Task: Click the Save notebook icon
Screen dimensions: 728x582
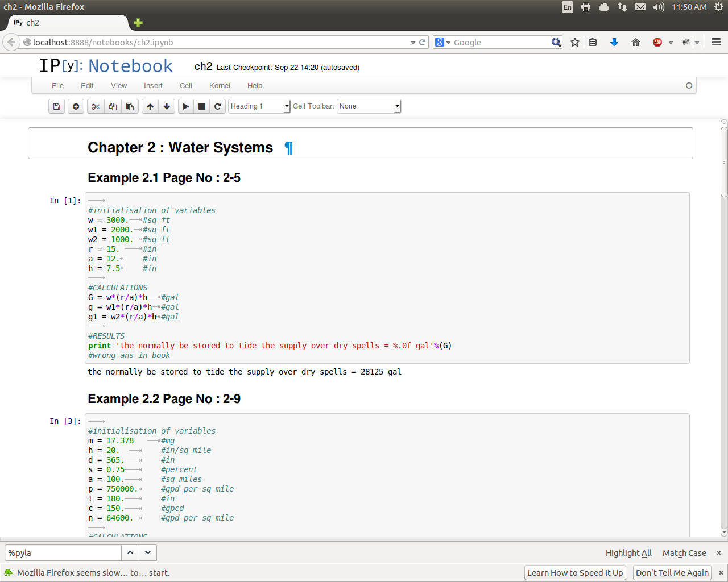Action: 56,106
